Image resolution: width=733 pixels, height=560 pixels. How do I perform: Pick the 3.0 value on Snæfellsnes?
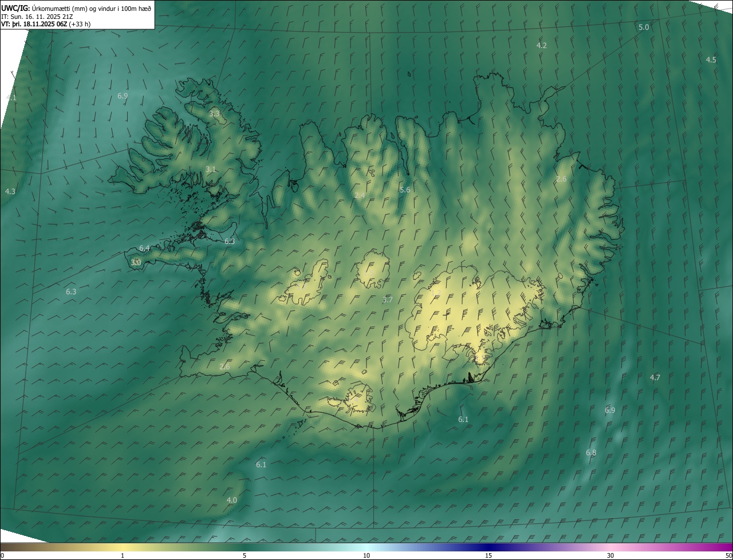(x=136, y=262)
